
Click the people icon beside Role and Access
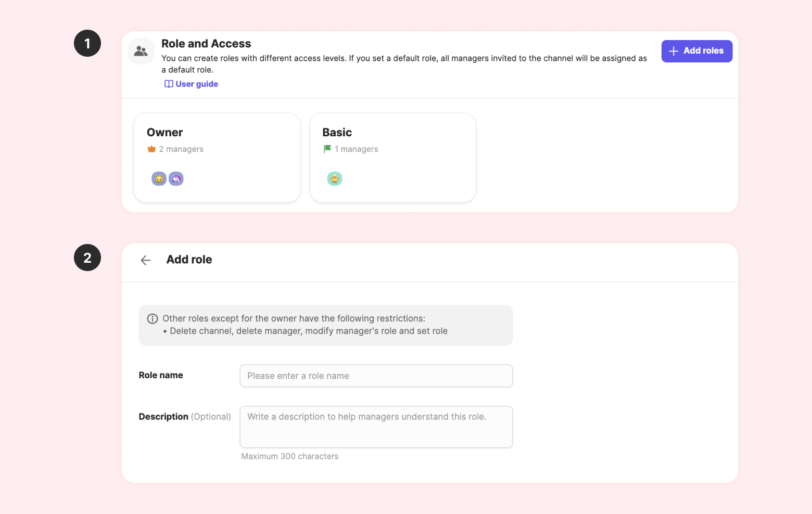point(141,51)
